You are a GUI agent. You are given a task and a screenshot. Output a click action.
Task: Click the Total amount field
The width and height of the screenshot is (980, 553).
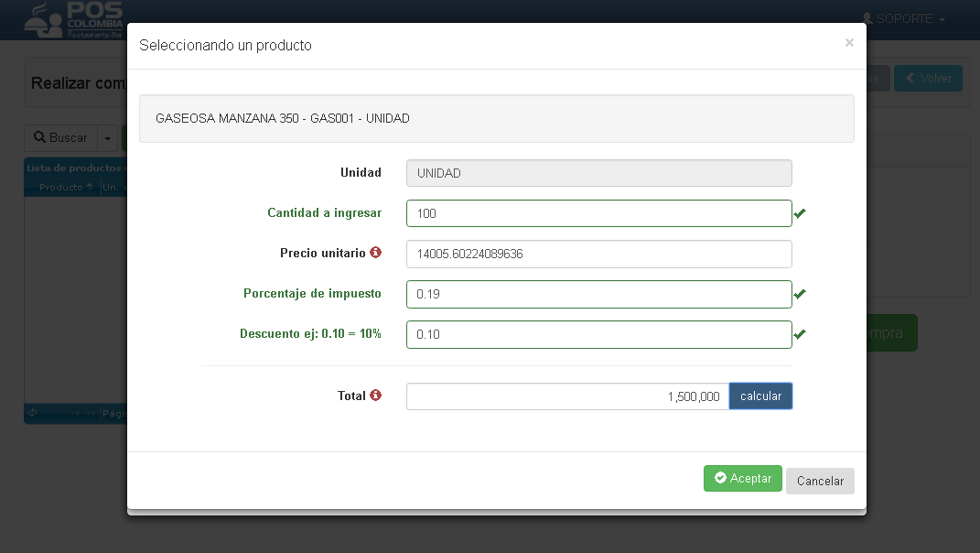pyautogui.click(x=567, y=396)
